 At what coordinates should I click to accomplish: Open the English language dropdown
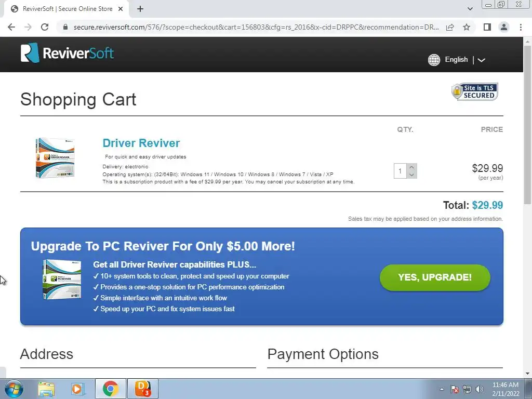coord(465,60)
